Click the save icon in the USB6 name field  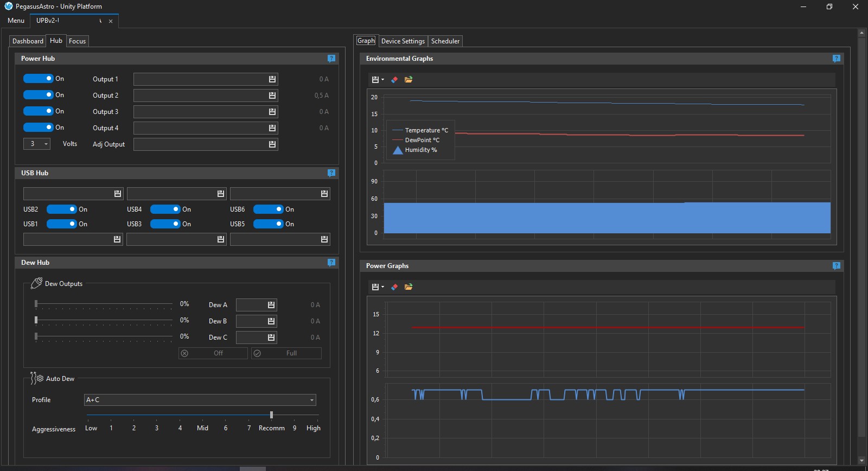click(x=324, y=194)
